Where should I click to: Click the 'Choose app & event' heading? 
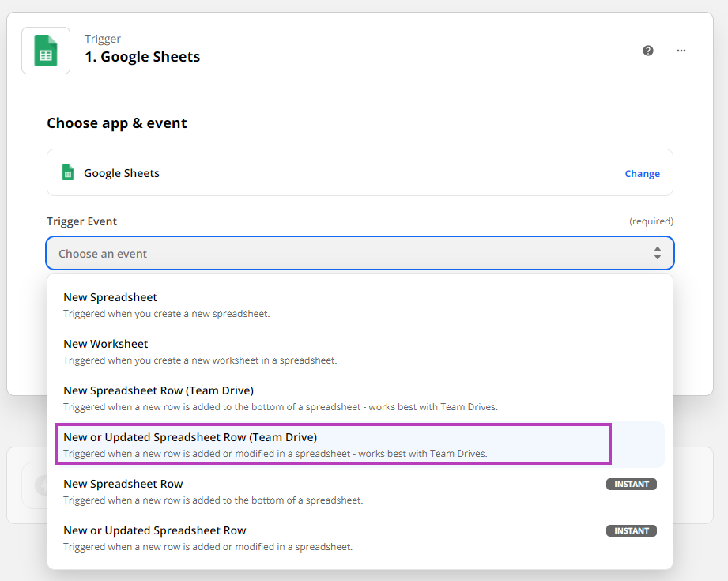pyautogui.click(x=116, y=123)
